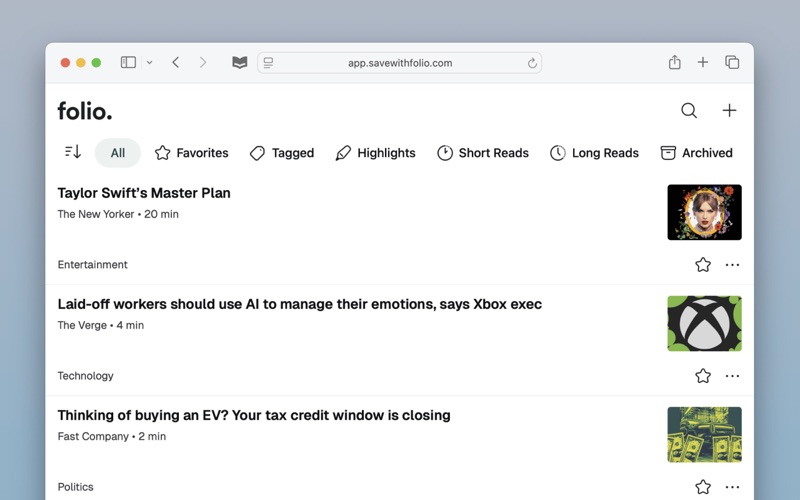Viewport: 800px width, 500px height.
Task: Click the Taylor Swift portrait thumbnail
Action: 704,212
